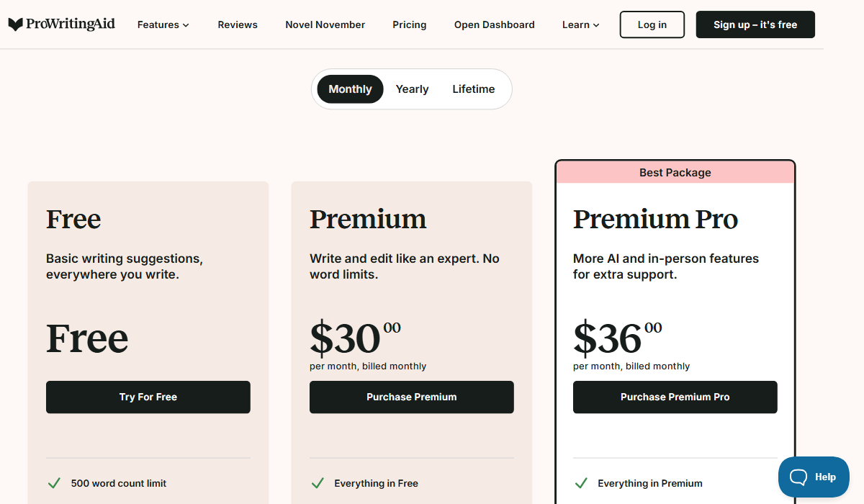This screenshot has height=504, width=864.
Task: Go to the Pricing page
Action: point(410,24)
